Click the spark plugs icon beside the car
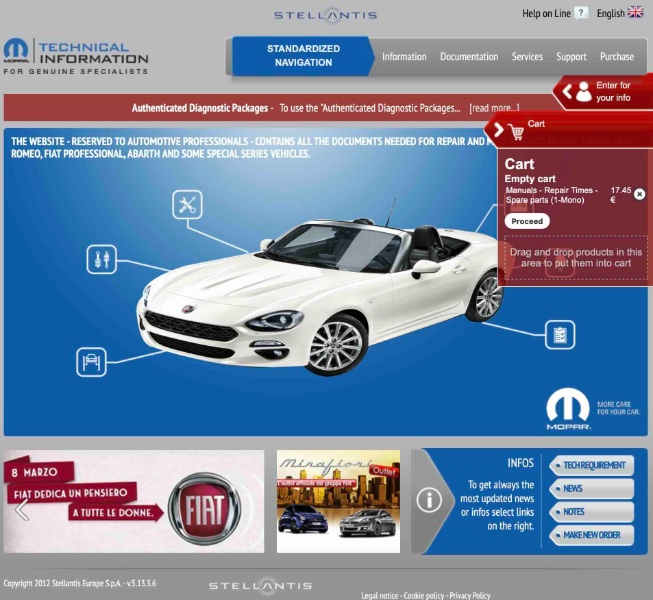653x600 pixels. pyautogui.click(x=102, y=259)
